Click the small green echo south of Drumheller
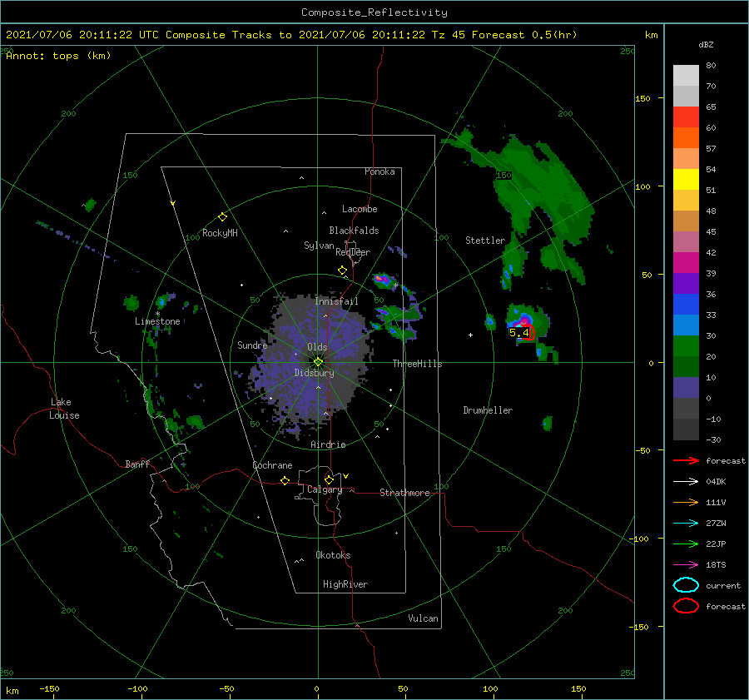The height and width of the screenshot is (700, 749). click(x=548, y=424)
